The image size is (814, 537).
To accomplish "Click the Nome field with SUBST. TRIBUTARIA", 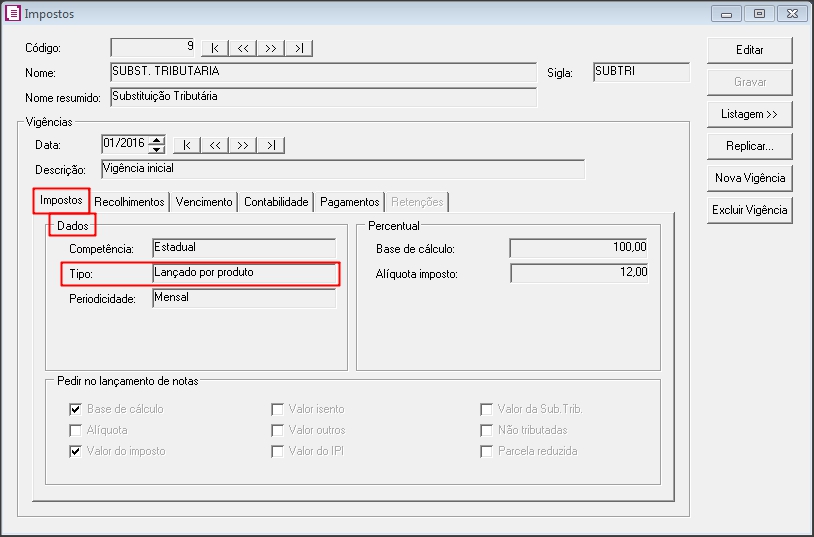I will click(323, 72).
